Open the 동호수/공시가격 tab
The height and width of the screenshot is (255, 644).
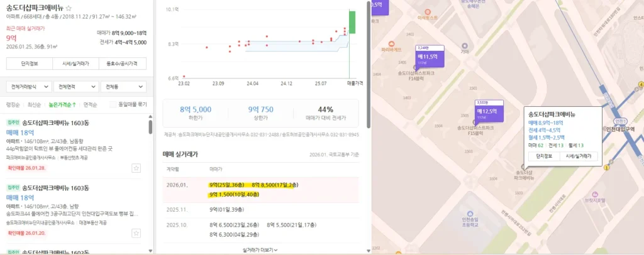[x=123, y=64]
